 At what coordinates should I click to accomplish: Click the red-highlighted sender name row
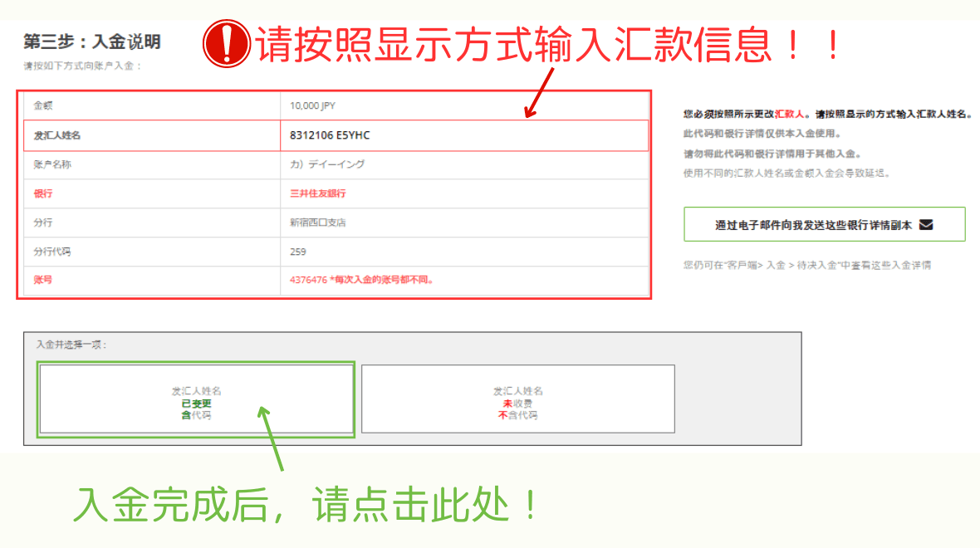332,135
